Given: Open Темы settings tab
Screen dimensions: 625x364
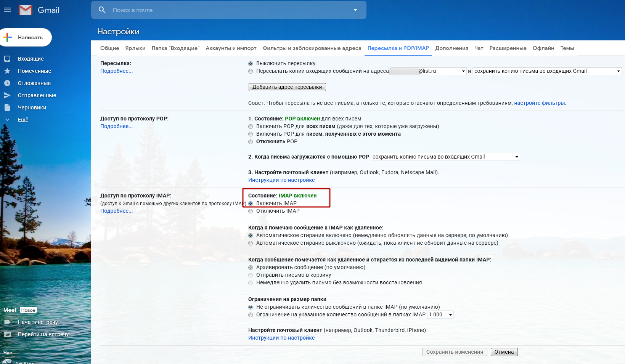Looking at the screenshot, I should [x=567, y=48].
